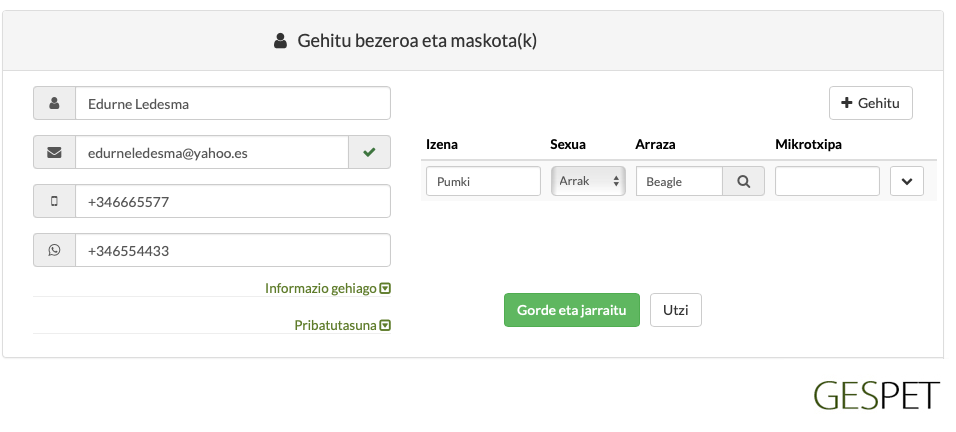
Task: Click the empty Mikrotxipa input field
Action: [827, 181]
